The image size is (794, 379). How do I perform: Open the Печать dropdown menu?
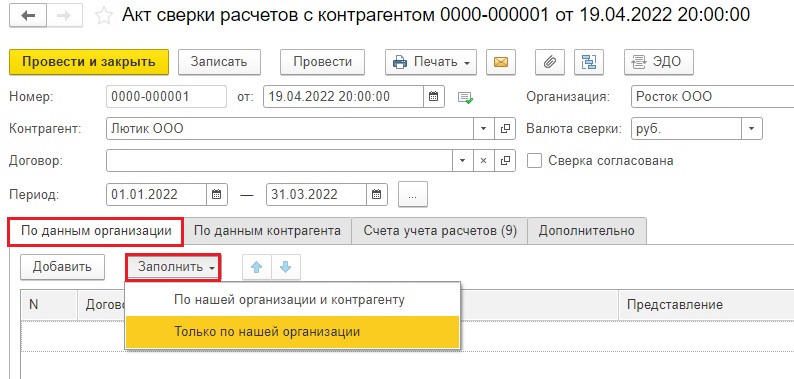(431, 62)
